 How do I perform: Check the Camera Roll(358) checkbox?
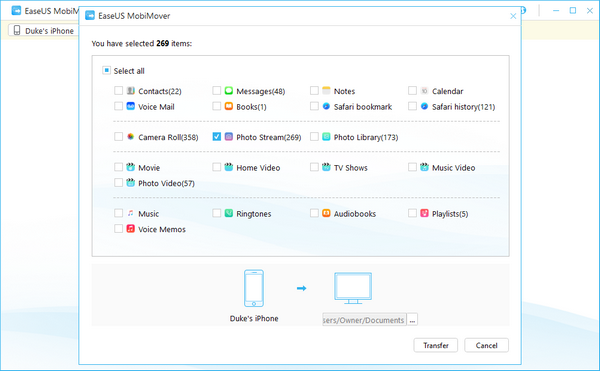click(x=118, y=137)
